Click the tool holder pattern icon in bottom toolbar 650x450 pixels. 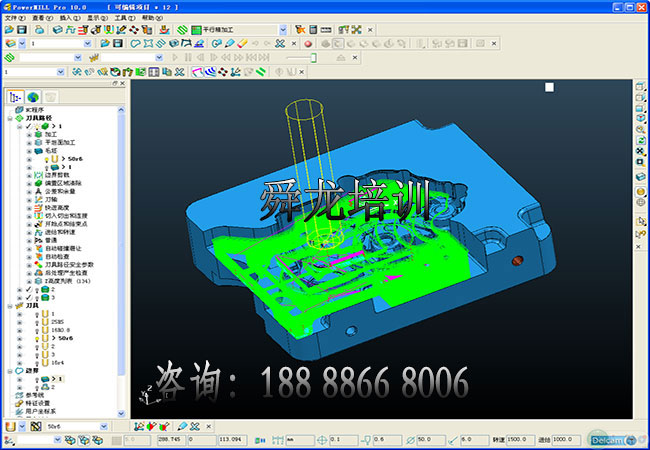pos(36,426)
